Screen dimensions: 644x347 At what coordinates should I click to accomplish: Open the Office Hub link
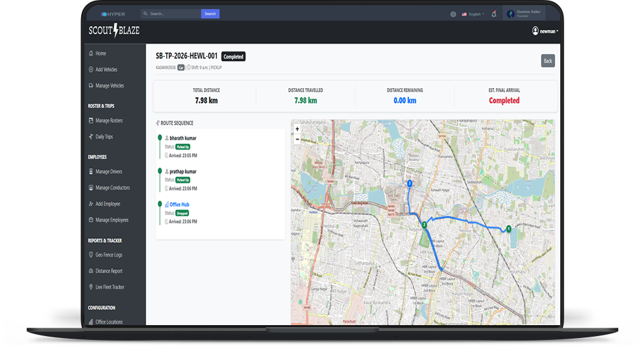tap(179, 204)
